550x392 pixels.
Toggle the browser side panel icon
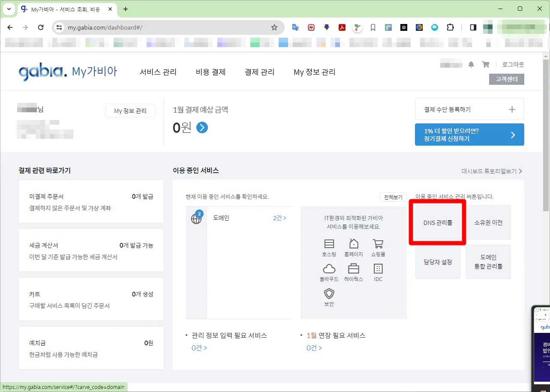point(473,27)
